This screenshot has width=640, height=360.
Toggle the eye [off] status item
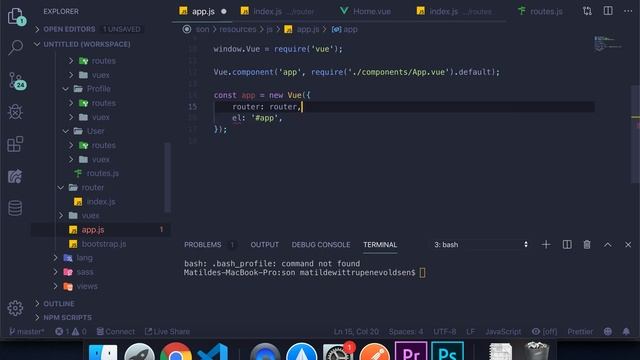pyautogui.click(x=544, y=331)
